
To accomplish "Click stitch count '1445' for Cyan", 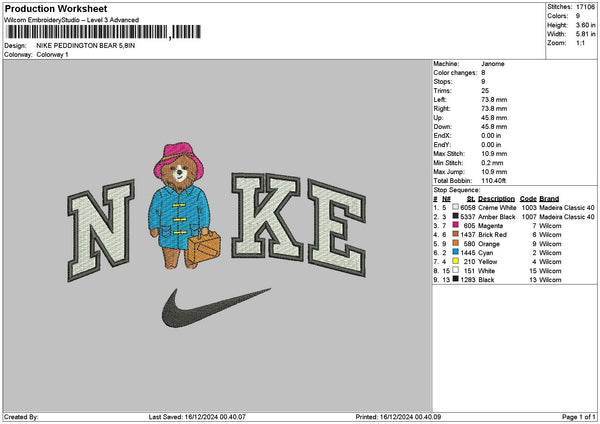I will (468, 253).
